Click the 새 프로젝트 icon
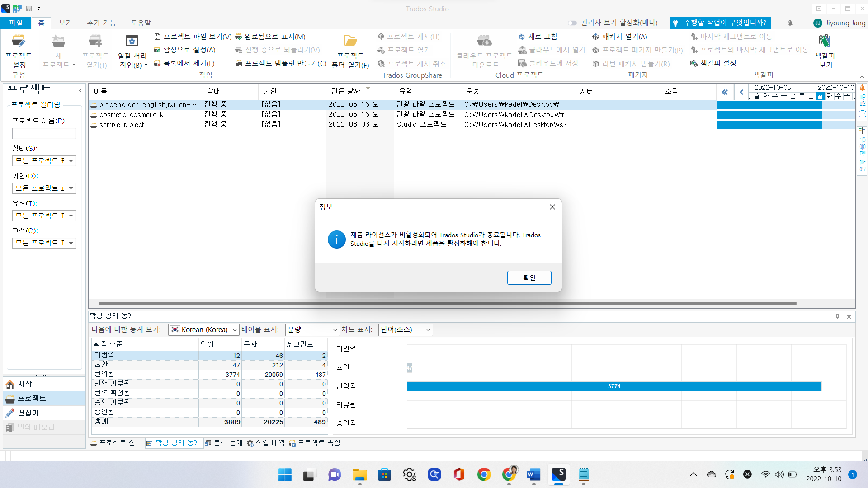This screenshot has height=488, width=868. tap(58, 41)
